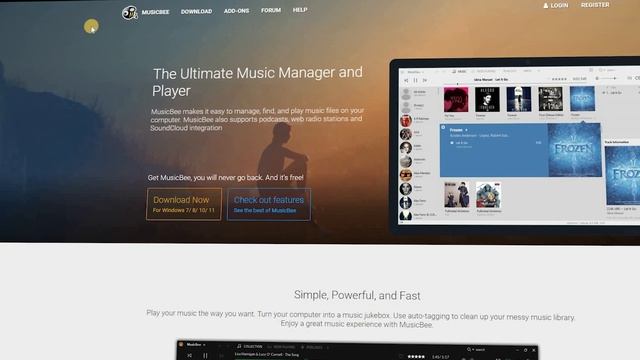The width and height of the screenshot is (640, 360).
Task: Click the dark-skin MusicBee screenshot below
Action: [x=357, y=350]
